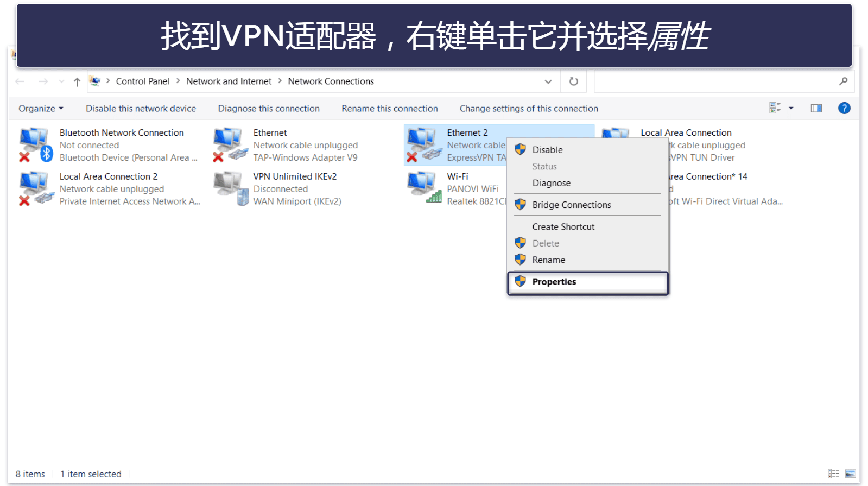The width and height of the screenshot is (868, 486).
Task: Refresh the Network Connections view
Action: [574, 81]
